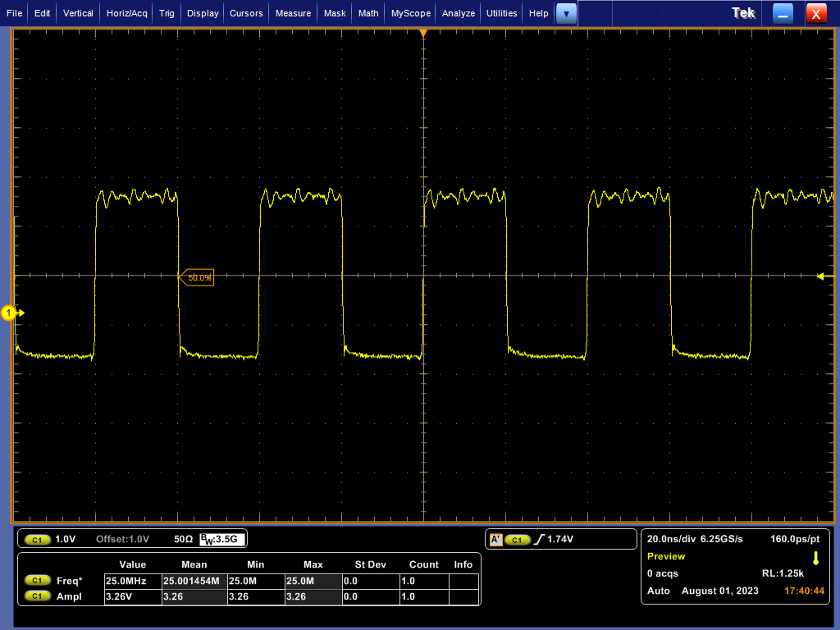The image size is (840, 630).
Task: Minimize the oscilloscope application window
Action: click(783, 13)
